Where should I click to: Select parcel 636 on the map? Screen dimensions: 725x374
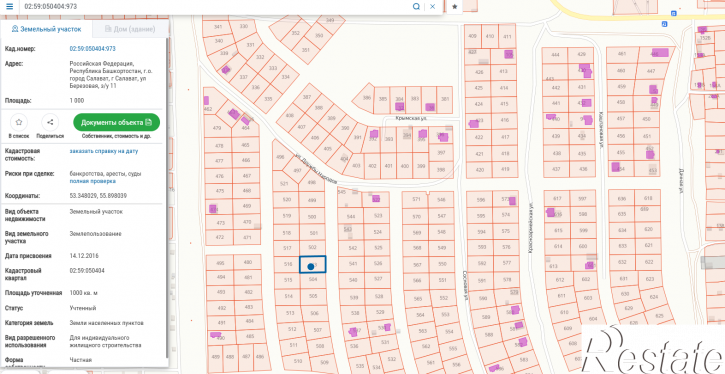[x=622, y=199]
